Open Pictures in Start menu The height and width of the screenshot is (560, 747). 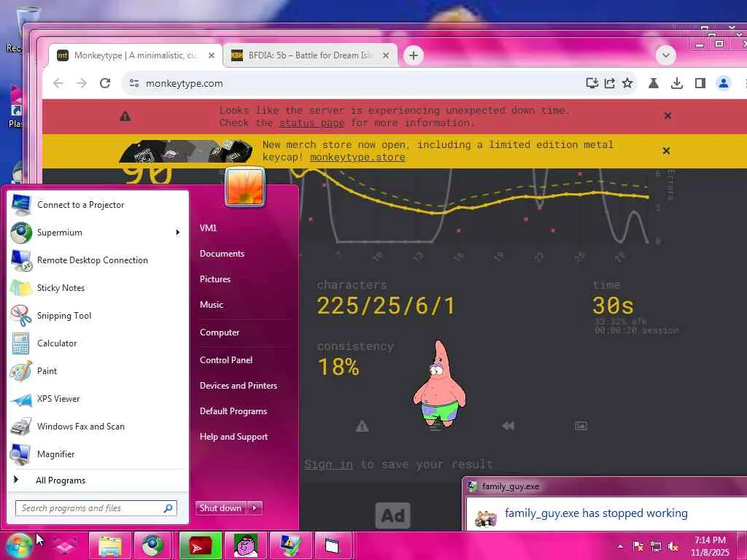[x=215, y=279]
